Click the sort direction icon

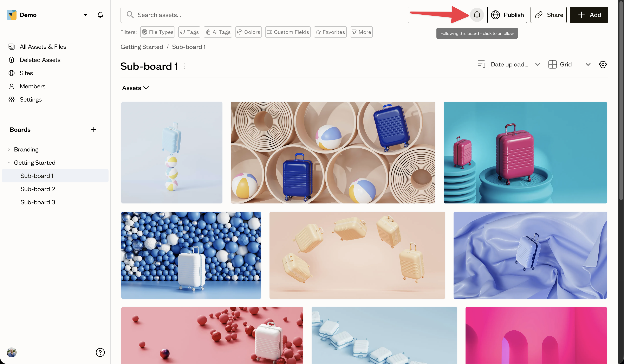(481, 64)
